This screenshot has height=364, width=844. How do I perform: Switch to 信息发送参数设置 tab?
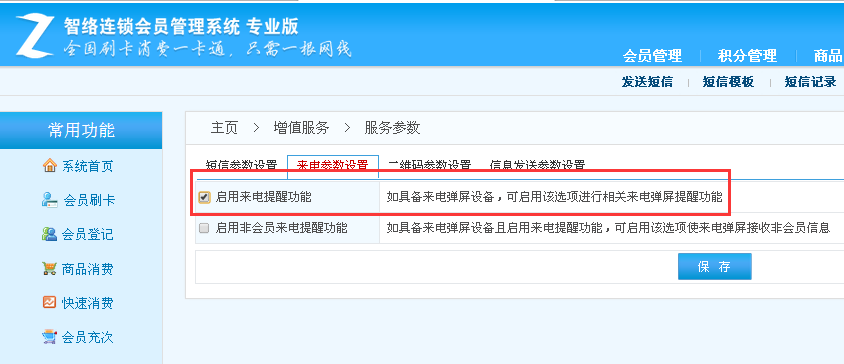(537, 165)
